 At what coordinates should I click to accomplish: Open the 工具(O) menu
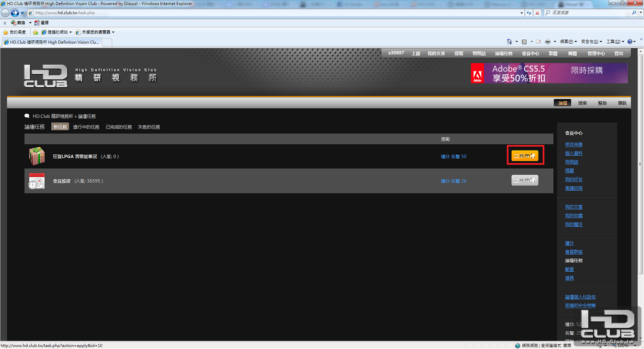pos(615,42)
